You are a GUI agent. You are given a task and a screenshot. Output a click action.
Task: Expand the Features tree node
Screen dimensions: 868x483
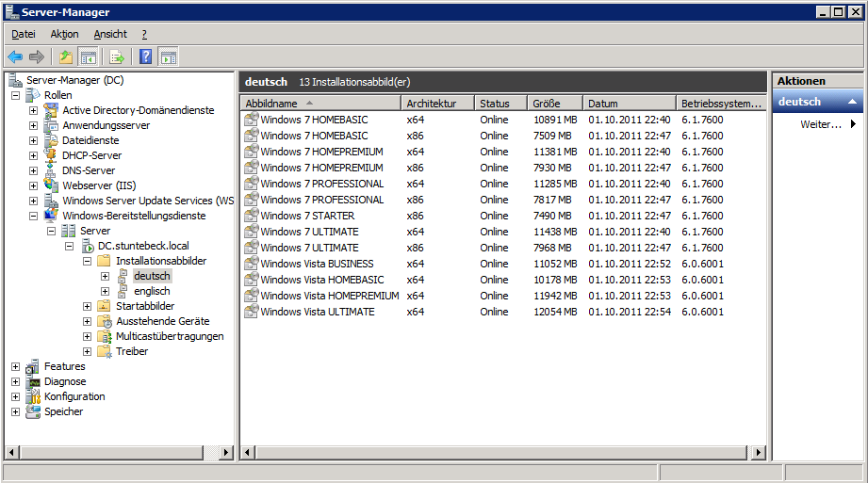point(15,366)
